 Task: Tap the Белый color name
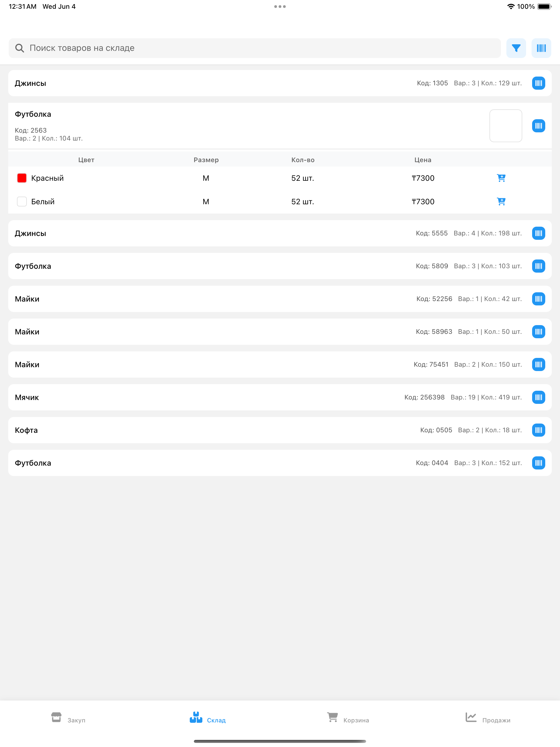point(43,202)
